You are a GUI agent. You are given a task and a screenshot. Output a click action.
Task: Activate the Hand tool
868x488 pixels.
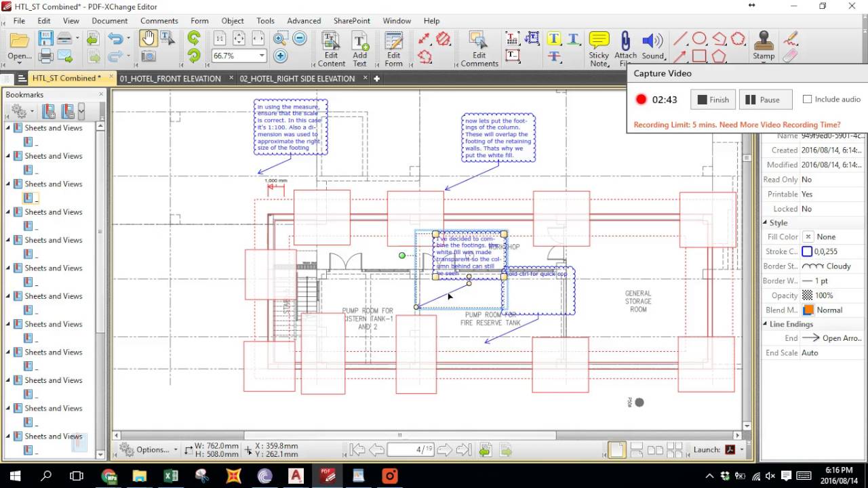(148, 39)
